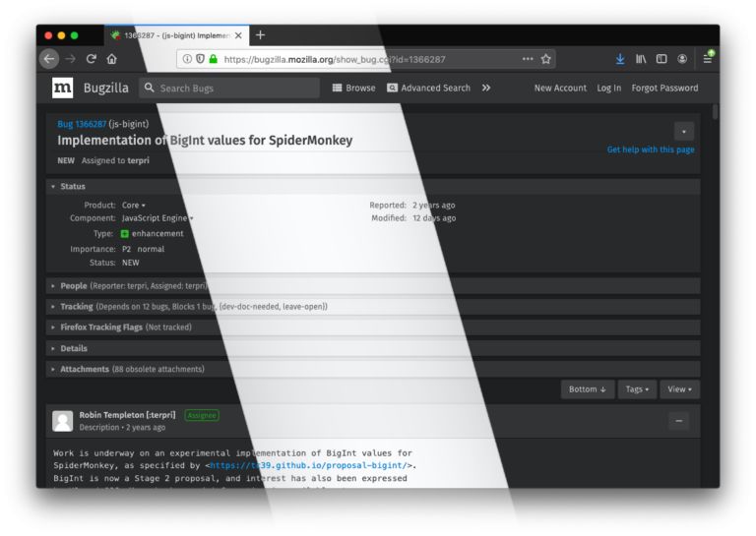Click the 'Modified: 12 days ago' value
The width and height of the screenshot is (756, 536).
pos(434,218)
